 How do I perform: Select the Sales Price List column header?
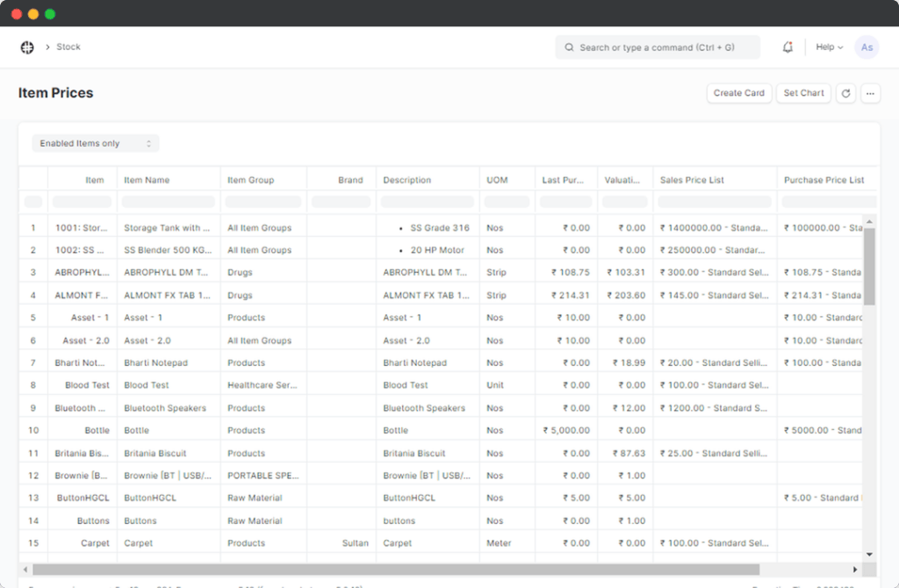(692, 180)
